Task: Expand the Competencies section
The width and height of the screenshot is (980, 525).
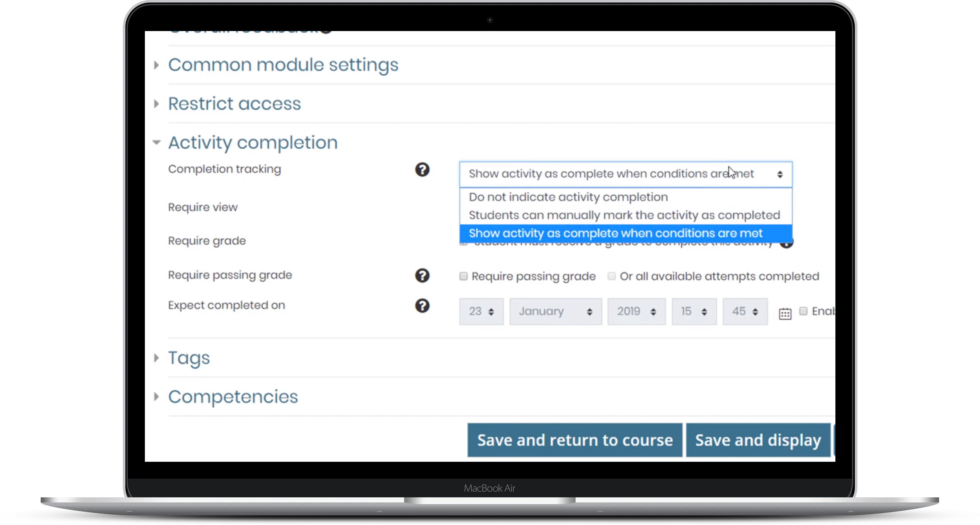Action: 231,397
